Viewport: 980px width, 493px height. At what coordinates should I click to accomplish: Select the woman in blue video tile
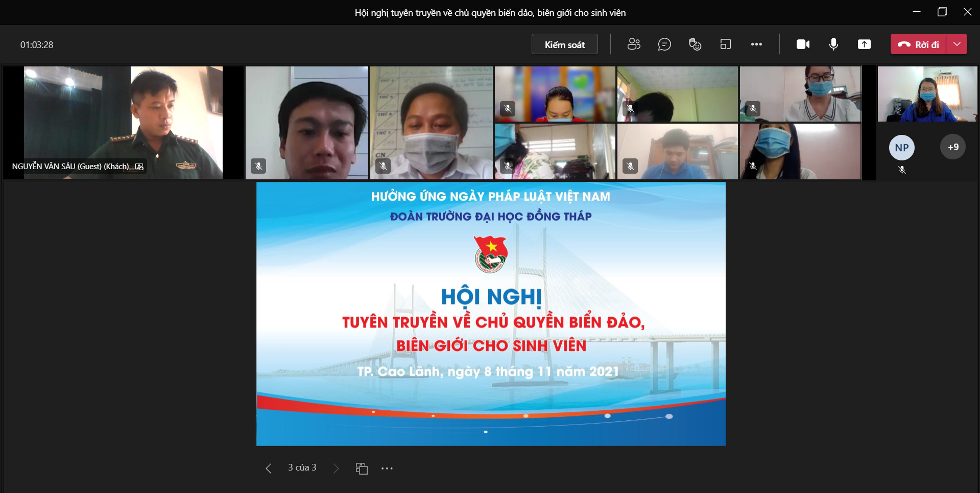(x=927, y=94)
